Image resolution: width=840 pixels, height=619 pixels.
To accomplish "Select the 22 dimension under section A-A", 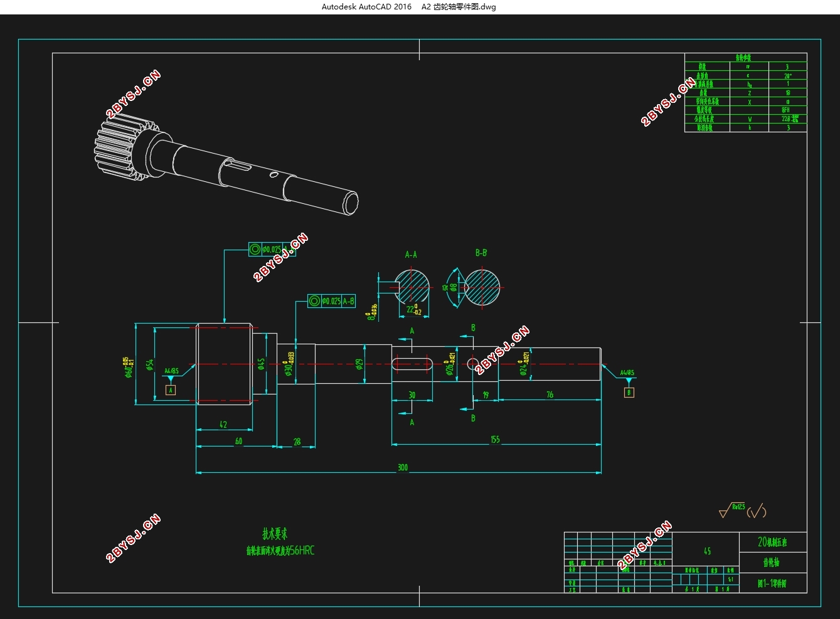I will 413,309.
